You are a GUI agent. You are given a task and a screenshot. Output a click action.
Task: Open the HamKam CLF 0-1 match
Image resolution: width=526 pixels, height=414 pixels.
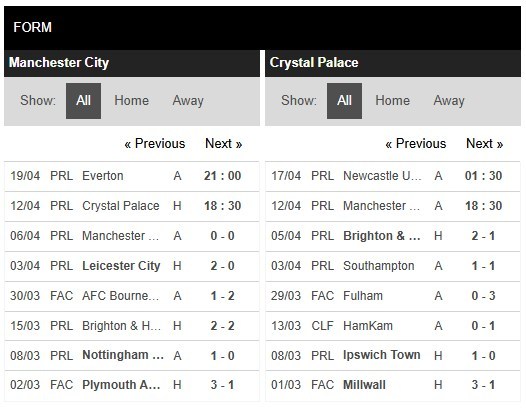click(x=393, y=326)
